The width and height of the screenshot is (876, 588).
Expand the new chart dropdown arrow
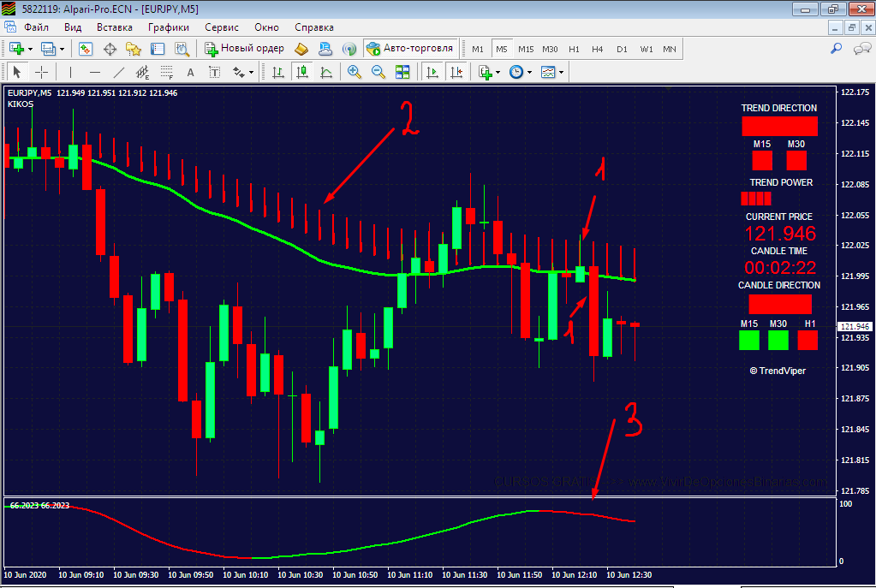pyautogui.click(x=30, y=49)
